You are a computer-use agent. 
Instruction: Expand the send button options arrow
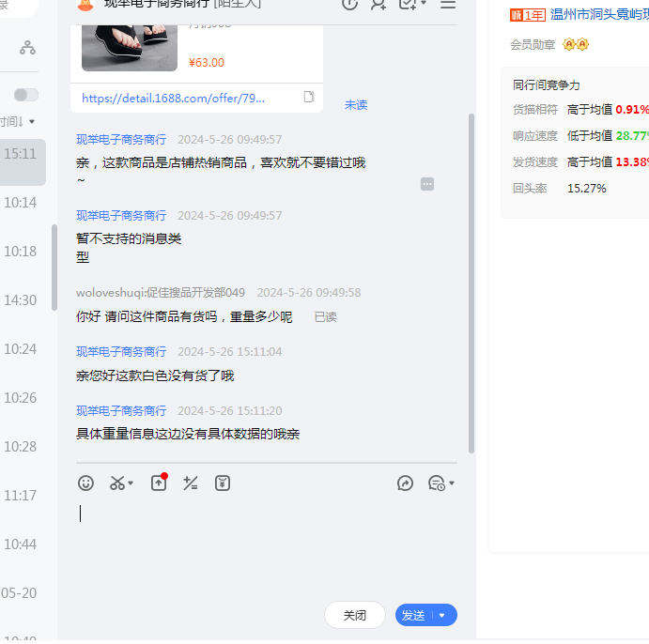442,616
